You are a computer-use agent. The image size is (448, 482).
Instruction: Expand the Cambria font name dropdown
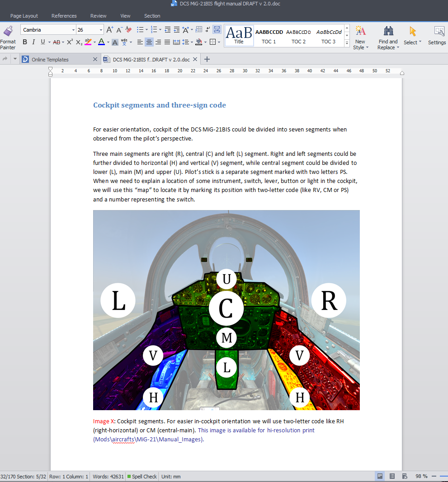tap(73, 30)
